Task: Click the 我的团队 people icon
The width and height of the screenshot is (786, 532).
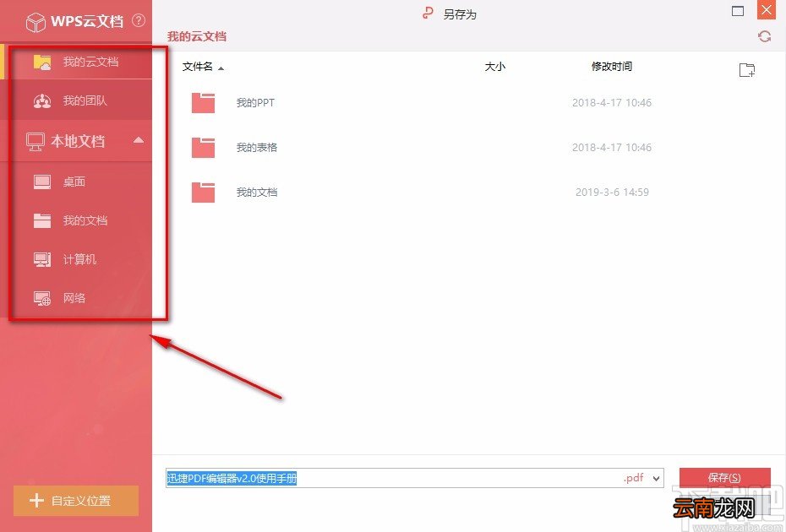Action: [42, 100]
